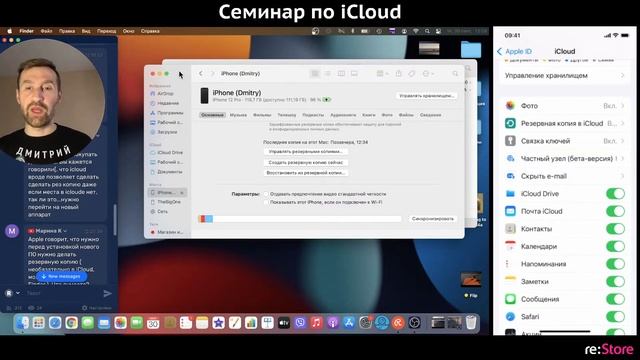Open App Store from the Dock
Image resolution: width=640 pixels, height=360 pixels.
pyautogui.click(x=349, y=323)
